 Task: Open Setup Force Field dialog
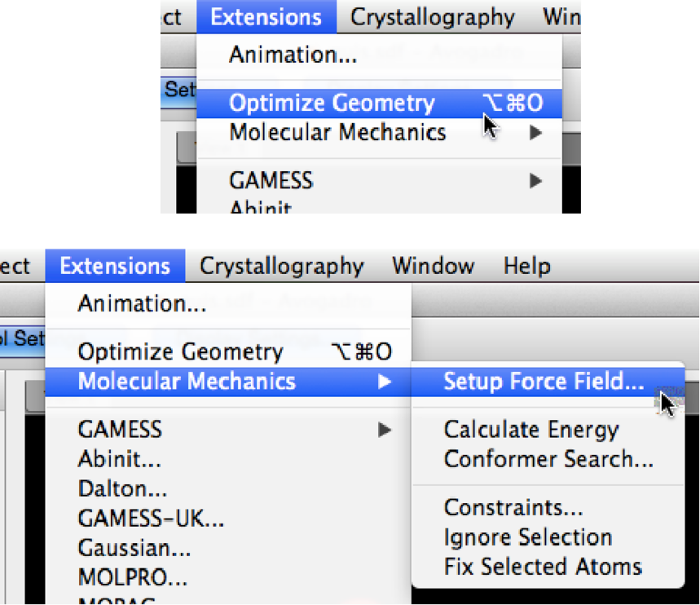[544, 382]
